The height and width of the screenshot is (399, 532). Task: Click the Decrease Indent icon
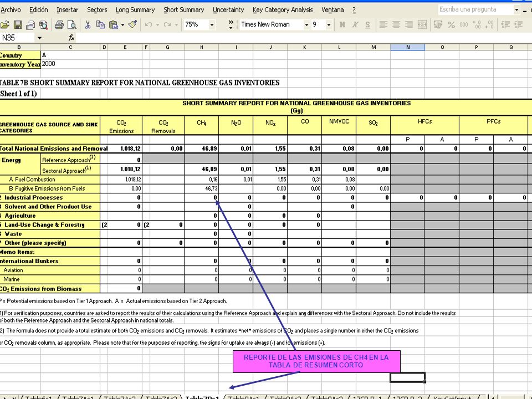[505, 24]
